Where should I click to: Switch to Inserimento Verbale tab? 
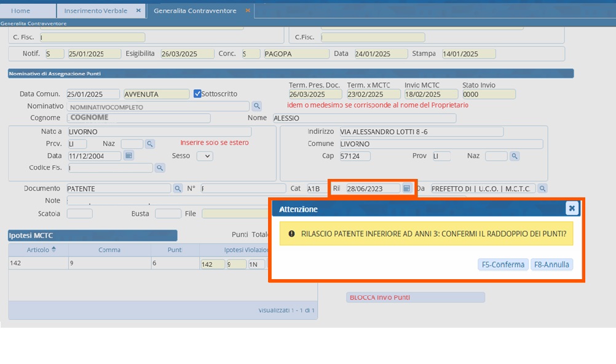coord(96,10)
